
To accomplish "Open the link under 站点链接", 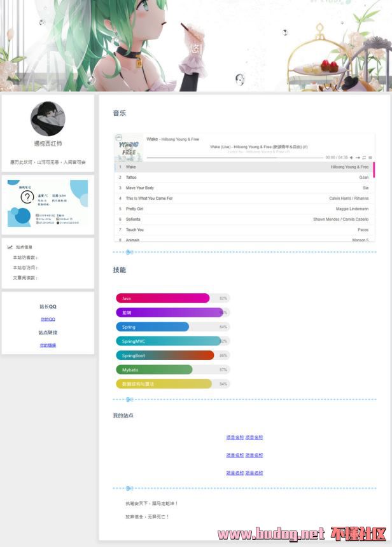I will 48,345.
